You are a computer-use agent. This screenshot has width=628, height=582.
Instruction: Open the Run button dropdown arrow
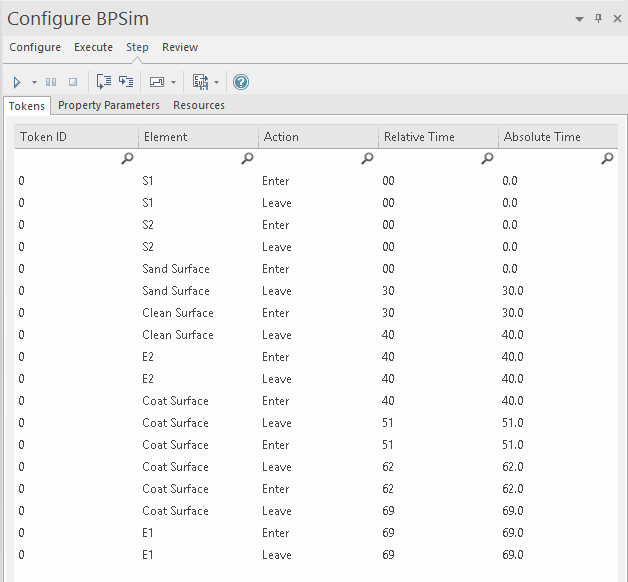(x=34, y=82)
